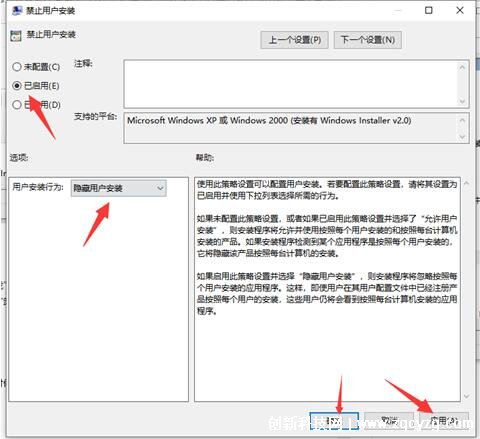Select the 未配置(C) radio button

(x=17, y=67)
